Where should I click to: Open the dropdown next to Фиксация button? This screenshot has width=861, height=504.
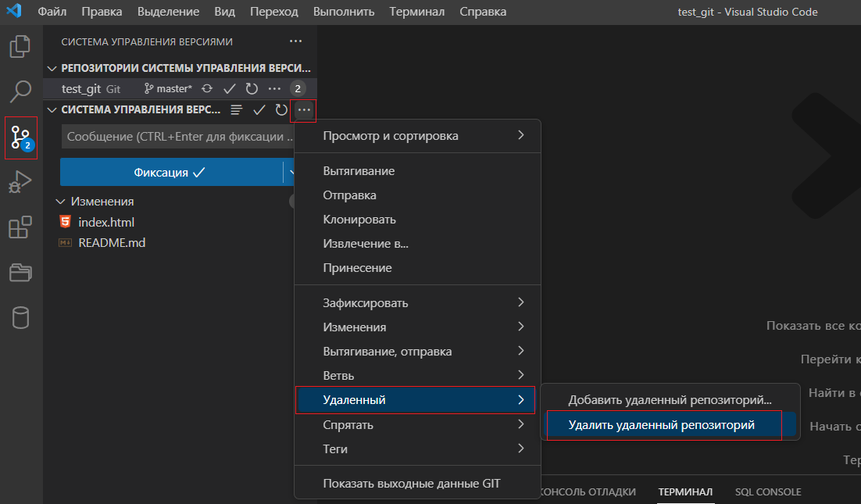pos(289,173)
